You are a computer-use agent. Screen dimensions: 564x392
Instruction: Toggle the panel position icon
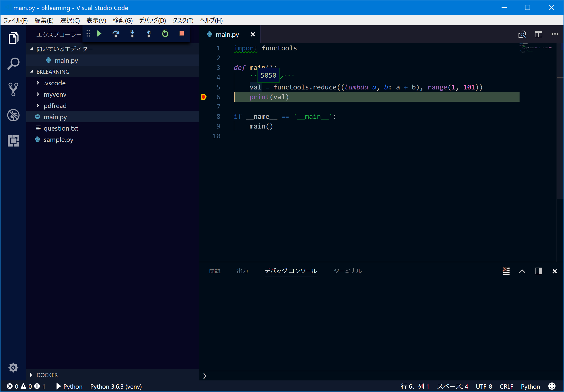pyautogui.click(x=539, y=271)
